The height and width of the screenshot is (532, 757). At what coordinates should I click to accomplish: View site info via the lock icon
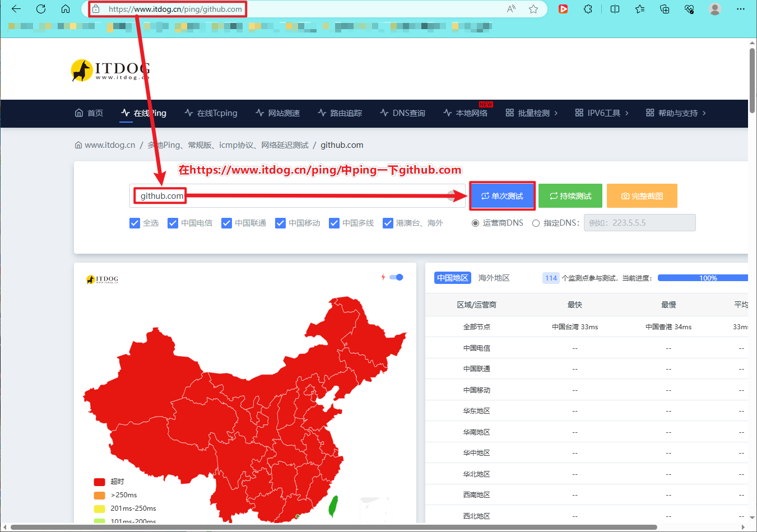pyautogui.click(x=96, y=9)
